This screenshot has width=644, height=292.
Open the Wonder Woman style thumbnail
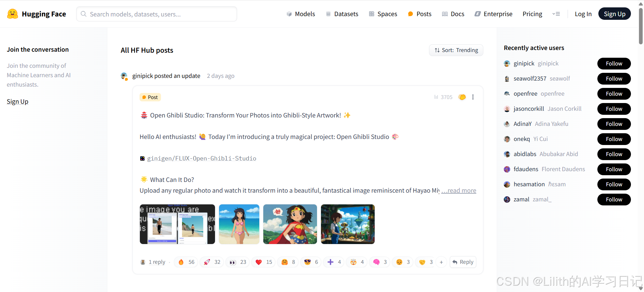[x=290, y=224]
